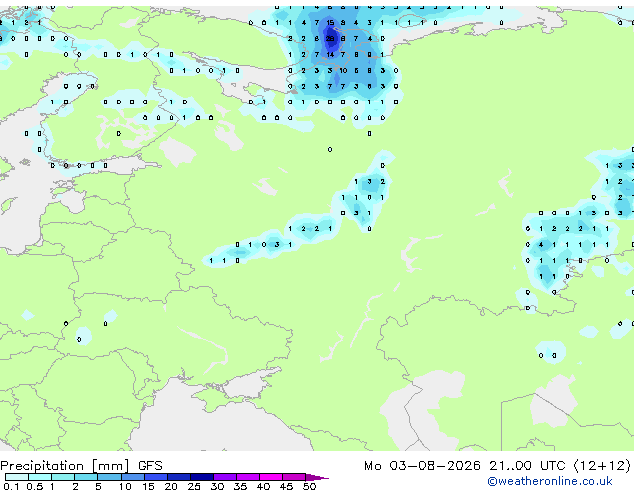Click the "50" legend scale label
634x490 pixels.
pos(309,486)
